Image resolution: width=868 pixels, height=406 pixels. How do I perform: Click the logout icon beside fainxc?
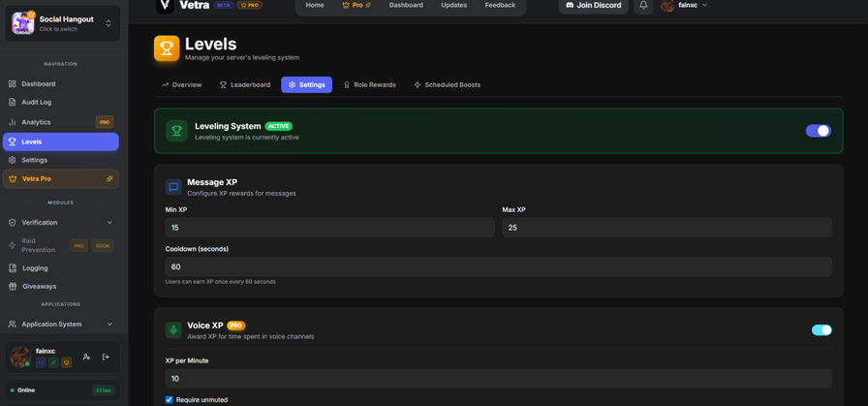(106, 357)
